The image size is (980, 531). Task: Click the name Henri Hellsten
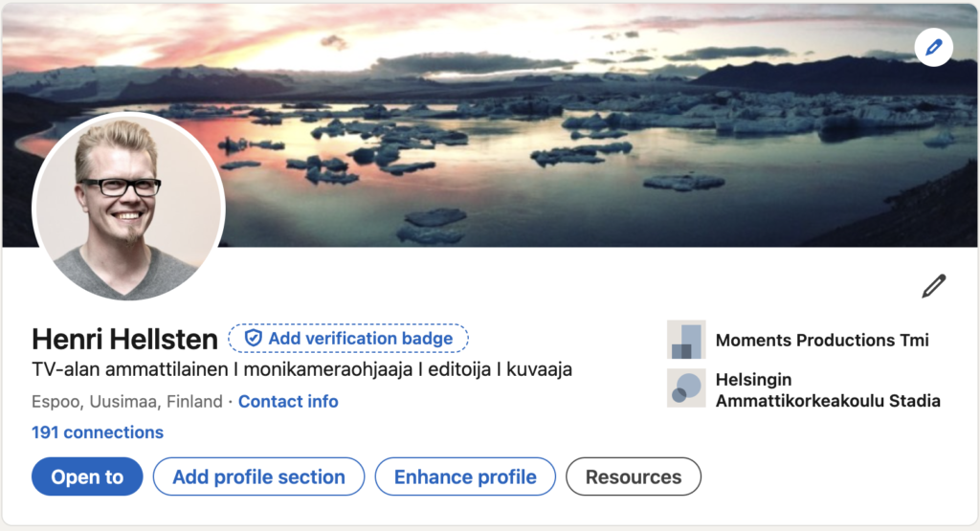(x=125, y=339)
